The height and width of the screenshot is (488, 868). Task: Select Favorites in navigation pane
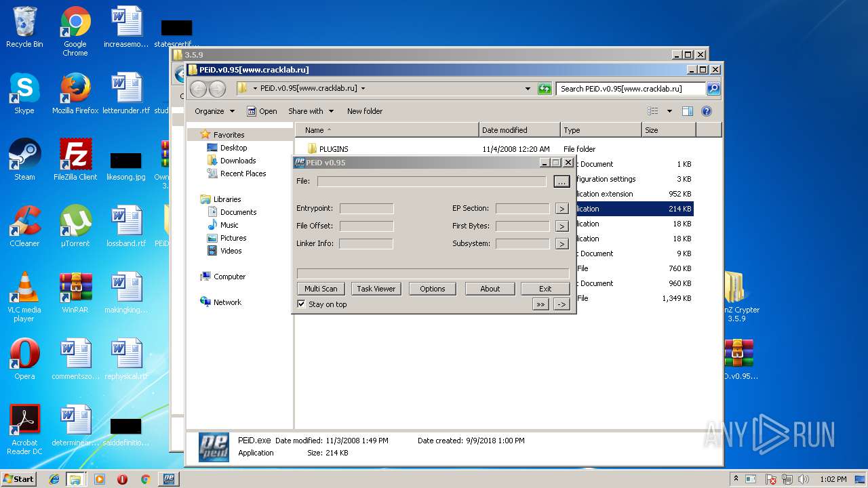[x=228, y=135]
